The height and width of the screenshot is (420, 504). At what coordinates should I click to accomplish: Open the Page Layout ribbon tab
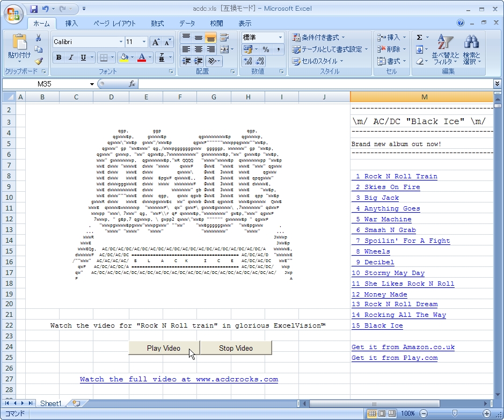click(x=115, y=24)
